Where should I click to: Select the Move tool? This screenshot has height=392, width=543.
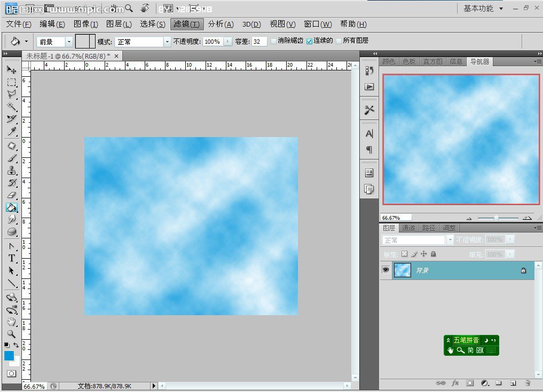[x=11, y=70]
